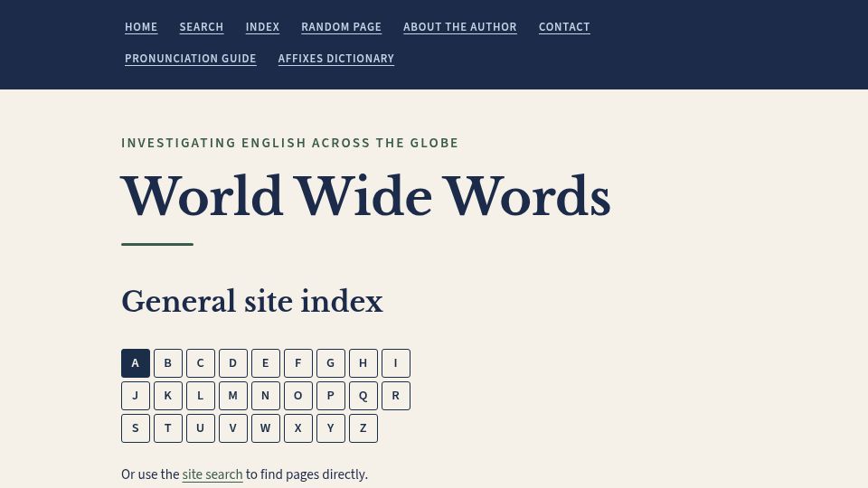Pick index letter F
The height and width of the screenshot is (488, 868).
coord(298,363)
